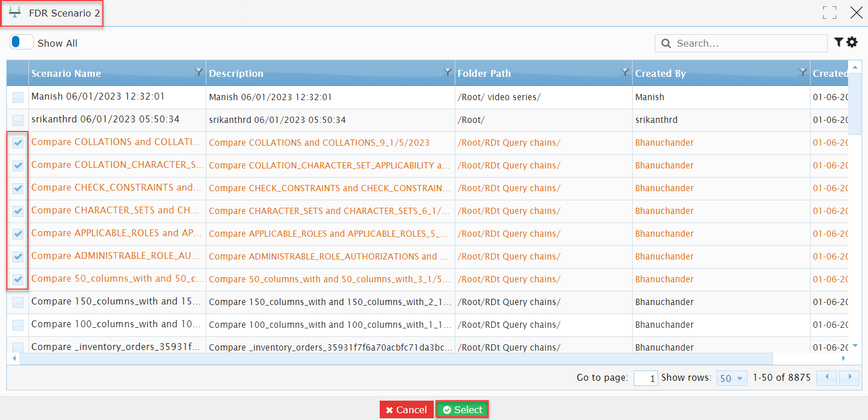Uncheck the Compare CHARACTER_SETS row checkbox
868x420 pixels.
(x=18, y=211)
